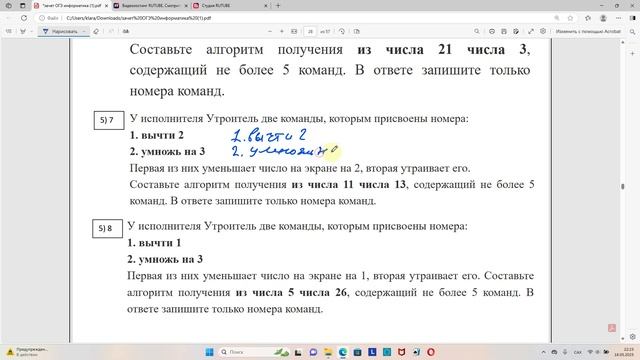The height and width of the screenshot is (360, 640).
Task: Toggle the page view layout icon
Action: 356,31
